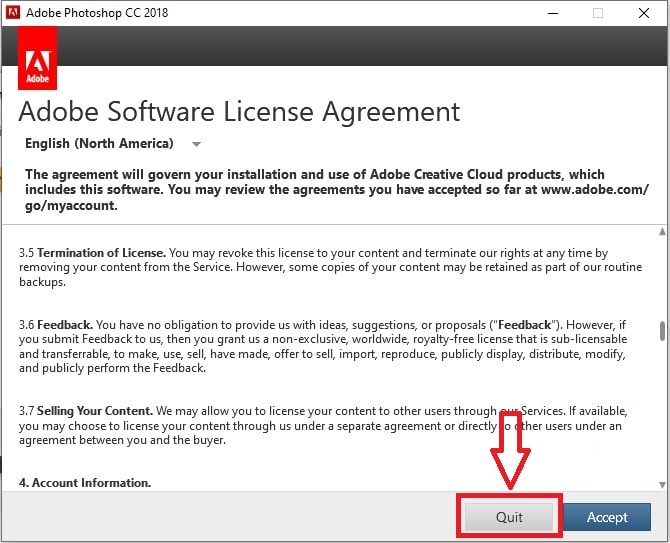The image size is (670, 543).
Task: Open the English (North America) language dropdown
Action: (x=113, y=144)
